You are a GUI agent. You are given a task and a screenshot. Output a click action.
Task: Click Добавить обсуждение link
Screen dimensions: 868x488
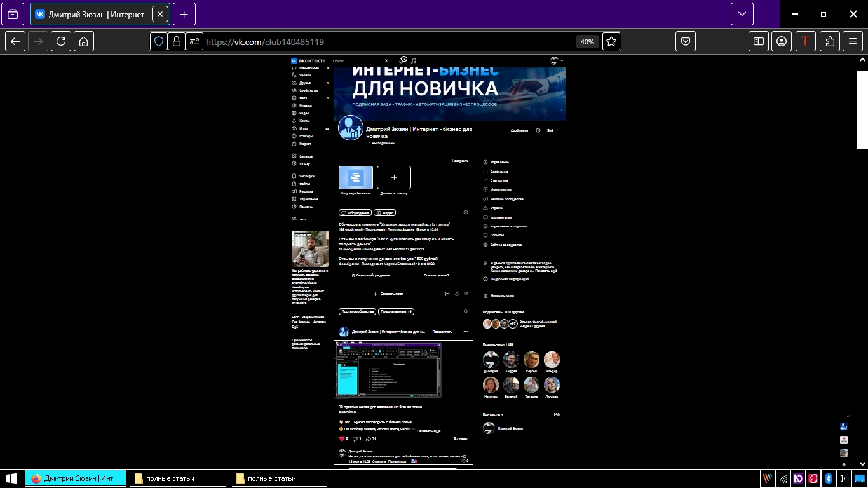(x=370, y=275)
